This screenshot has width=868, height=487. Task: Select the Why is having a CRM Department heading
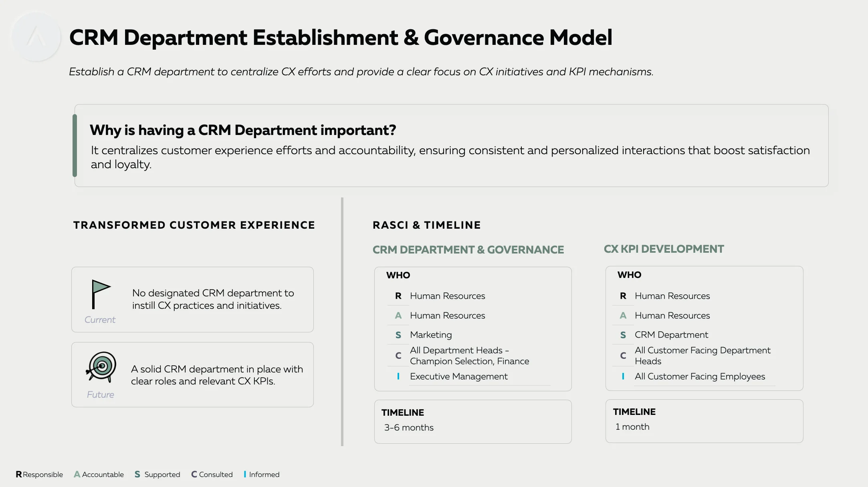pyautogui.click(x=243, y=130)
